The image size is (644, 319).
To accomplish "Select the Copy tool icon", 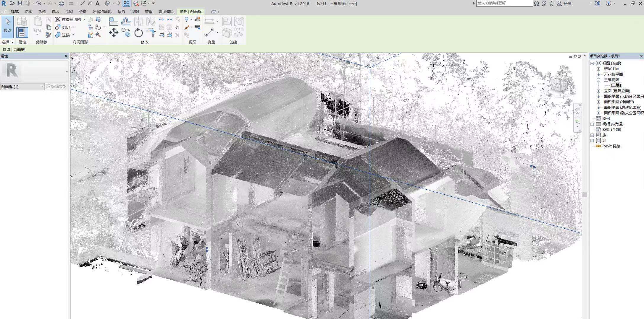I will click(x=126, y=33).
